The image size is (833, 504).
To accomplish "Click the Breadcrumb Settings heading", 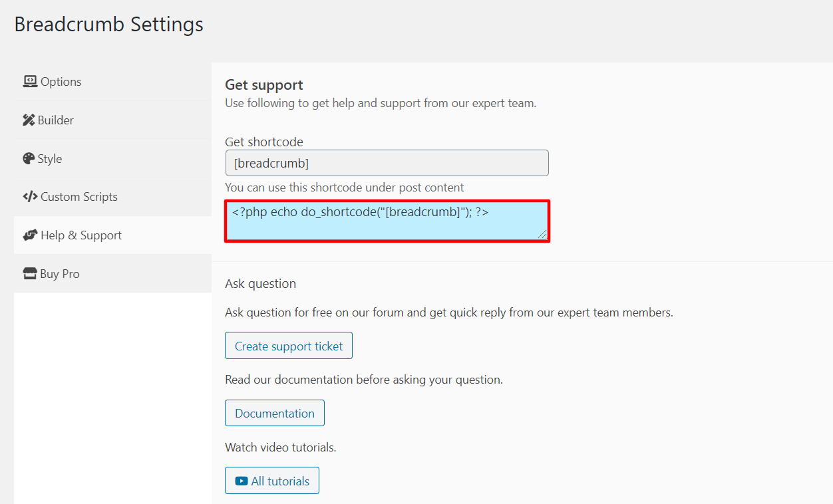I will 108,24.
